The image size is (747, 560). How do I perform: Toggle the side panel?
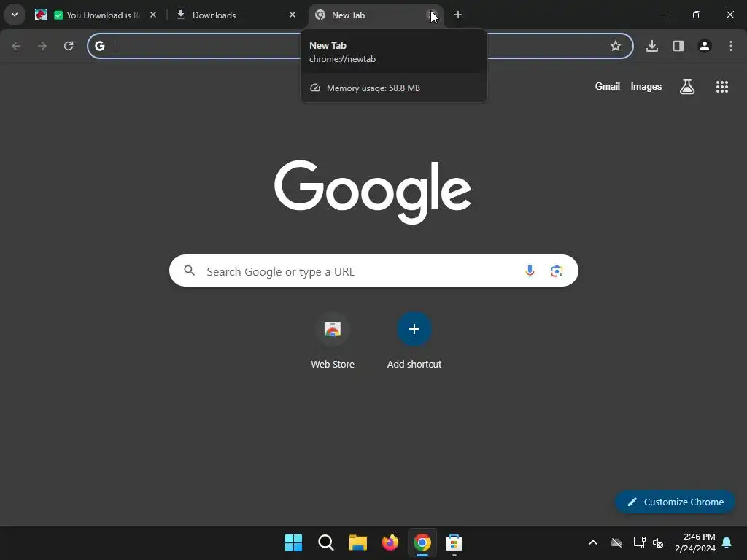[x=678, y=46]
